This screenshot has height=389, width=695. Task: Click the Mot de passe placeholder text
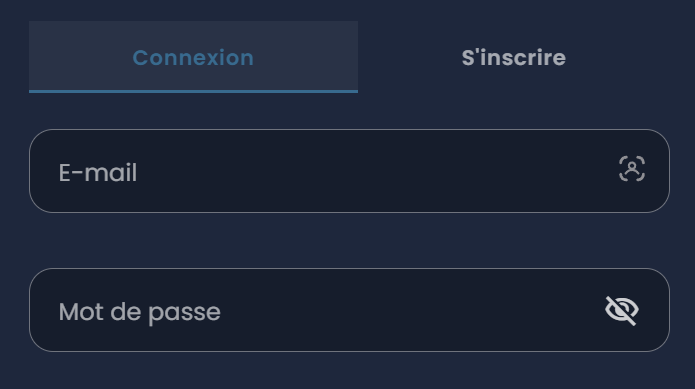140,313
